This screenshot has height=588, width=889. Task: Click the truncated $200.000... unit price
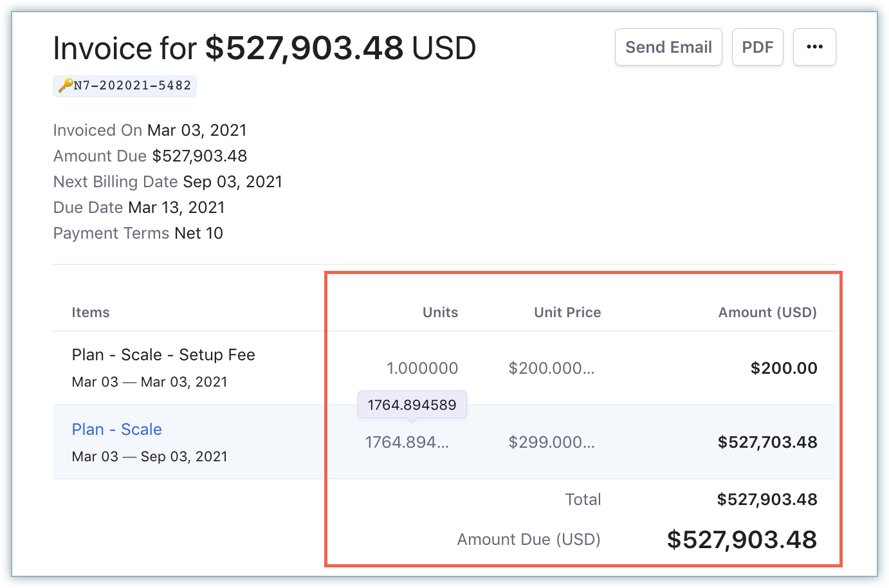(x=551, y=368)
